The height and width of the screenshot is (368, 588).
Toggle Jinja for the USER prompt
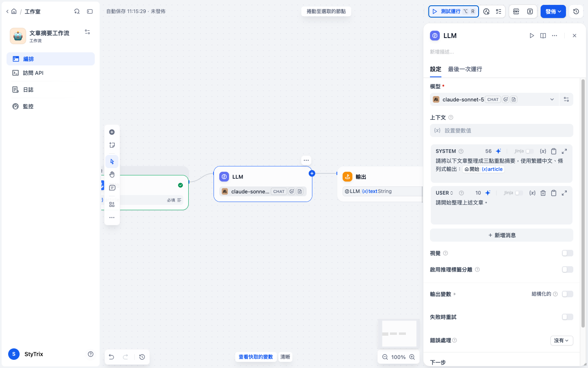click(x=519, y=193)
